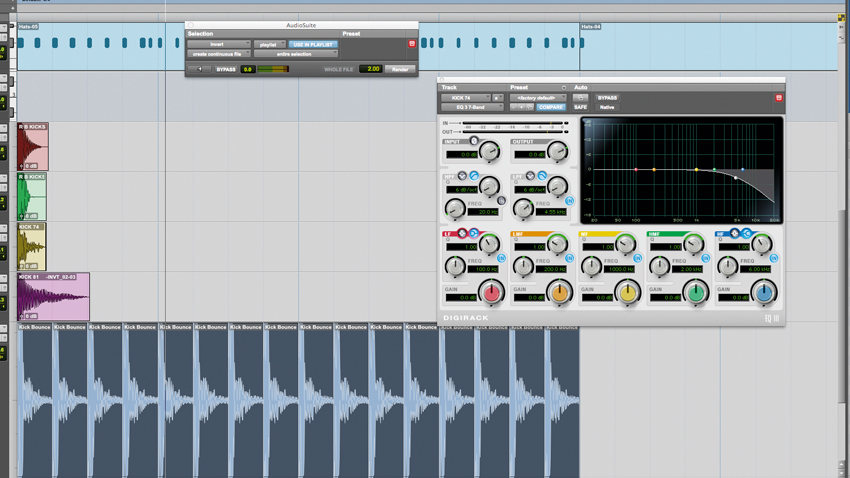Screen dimensions: 850x478
Task: Select the HF peak filter type icon
Action: click(735, 233)
